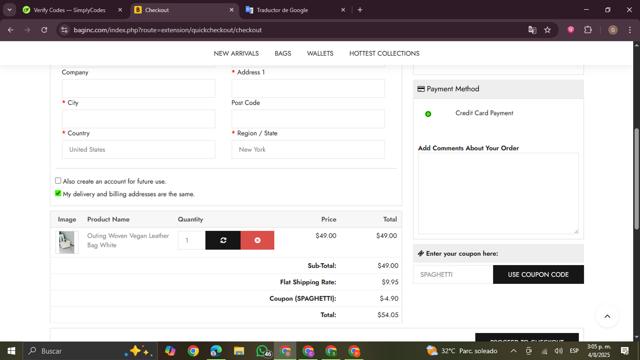Click the Post Code input field
The width and height of the screenshot is (640, 360).
[308, 119]
